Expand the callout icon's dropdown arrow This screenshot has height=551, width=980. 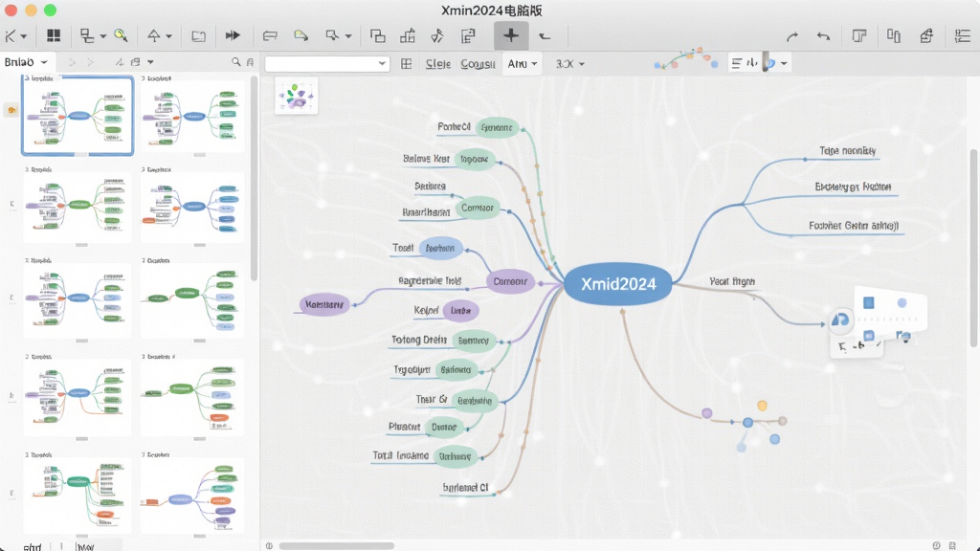(x=348, y=37)
